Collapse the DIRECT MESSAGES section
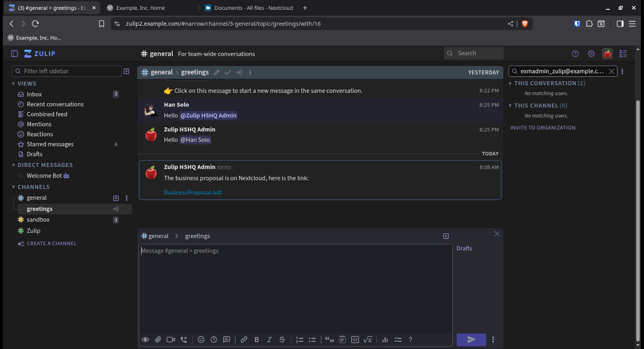This screenshot has width=644, height=349. point(13,165)
